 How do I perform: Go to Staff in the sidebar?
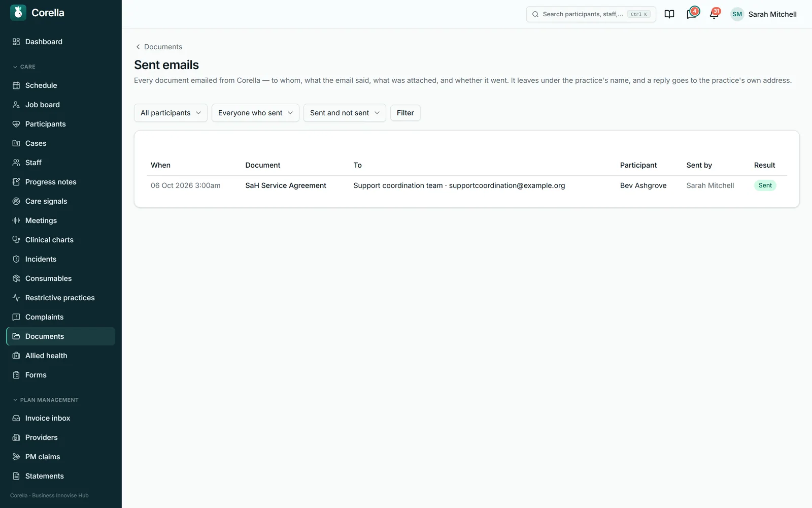tap(60, 163)
